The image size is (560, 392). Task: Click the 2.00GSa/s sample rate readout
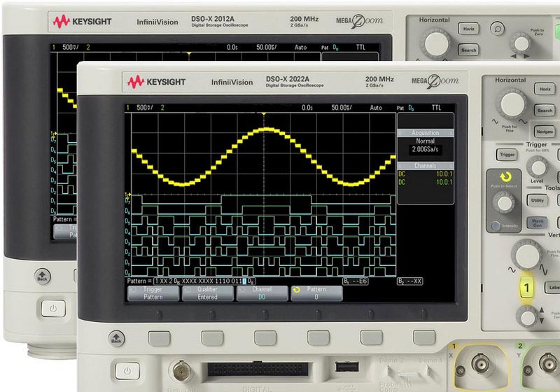click(x=425, y=149)
